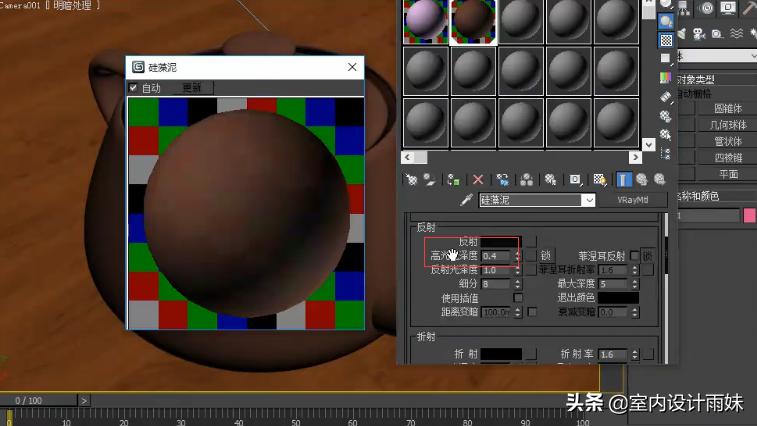
Task: Open the 反射 color swatch
Action: [500, 242]
